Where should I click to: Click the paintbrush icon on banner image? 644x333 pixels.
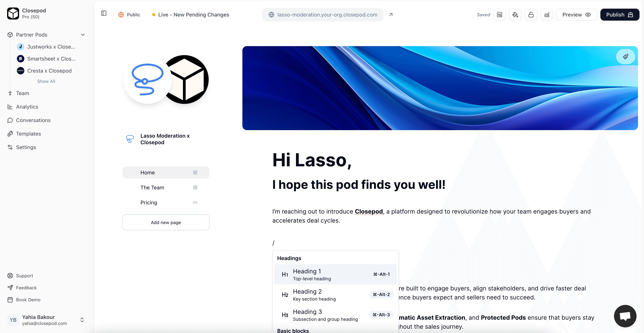pos(625,57)
